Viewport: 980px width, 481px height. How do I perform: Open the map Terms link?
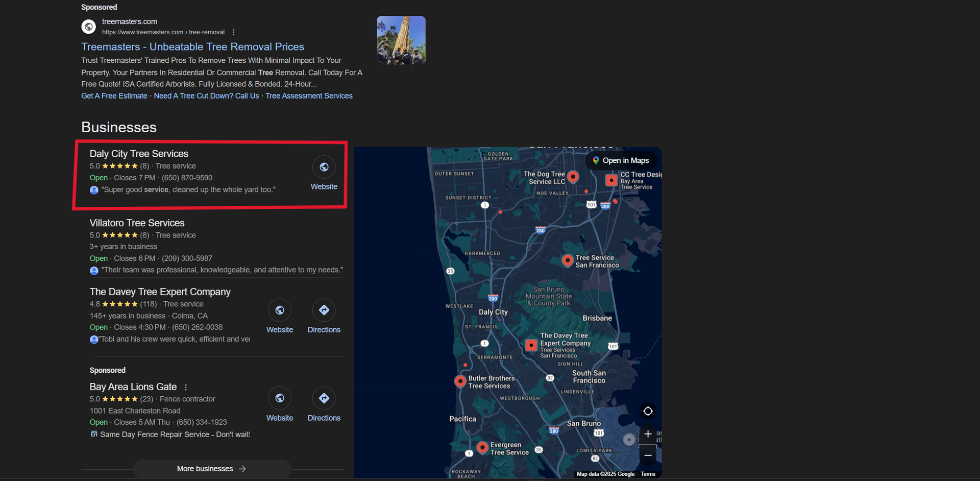648,474
